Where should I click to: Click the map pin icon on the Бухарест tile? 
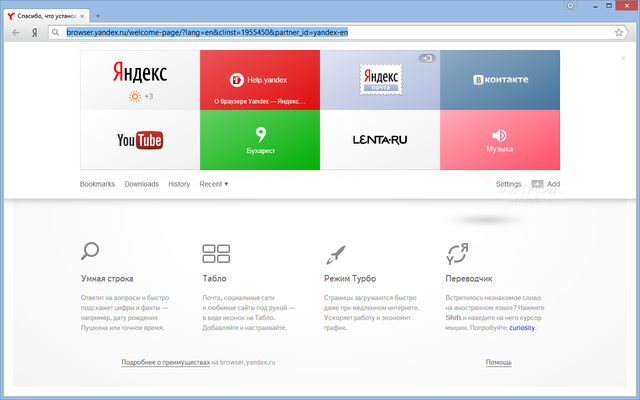pyautogui.click(x=261, y=134)
